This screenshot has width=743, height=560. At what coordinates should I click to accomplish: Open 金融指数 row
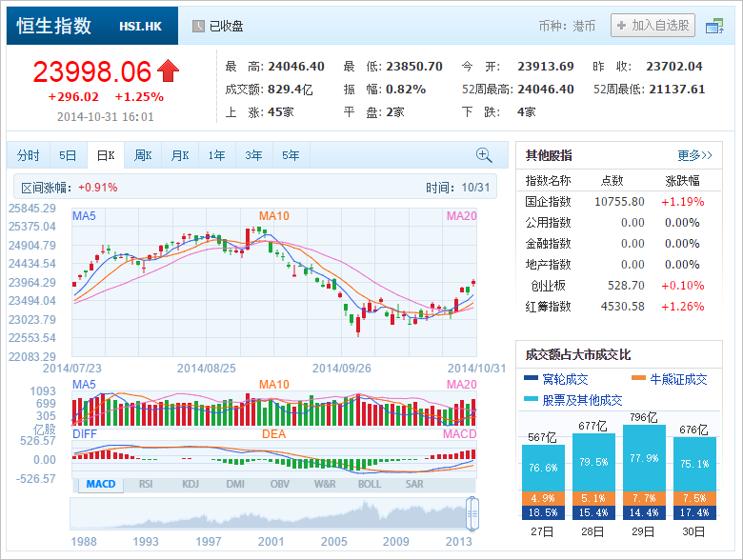coord(619,244)
